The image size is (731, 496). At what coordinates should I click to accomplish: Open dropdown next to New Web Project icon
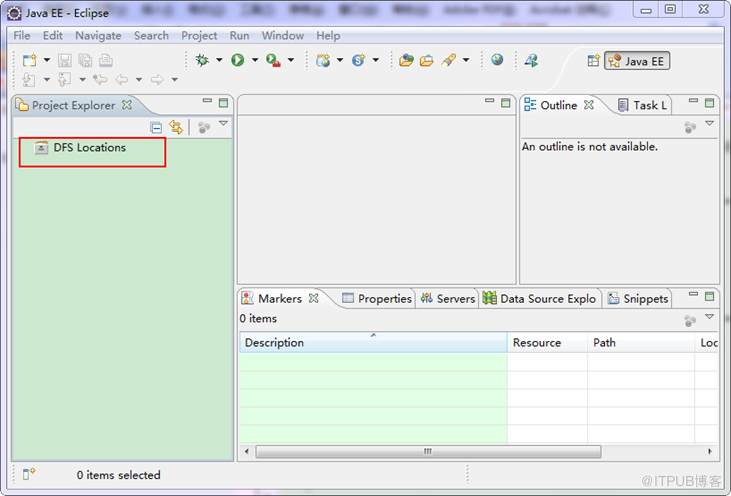tap(340, 60)
